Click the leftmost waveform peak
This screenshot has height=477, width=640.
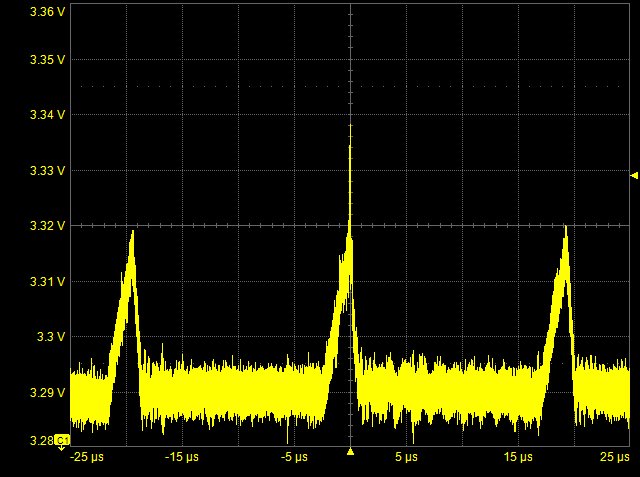pyautogui.click(x=131, y=236)
